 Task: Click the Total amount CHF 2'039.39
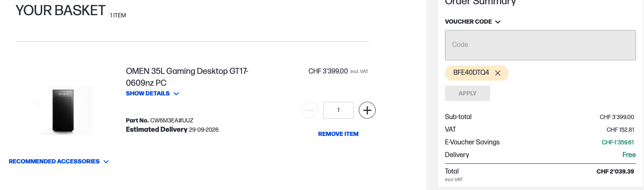pyautogui.click(x=615, y=171)
